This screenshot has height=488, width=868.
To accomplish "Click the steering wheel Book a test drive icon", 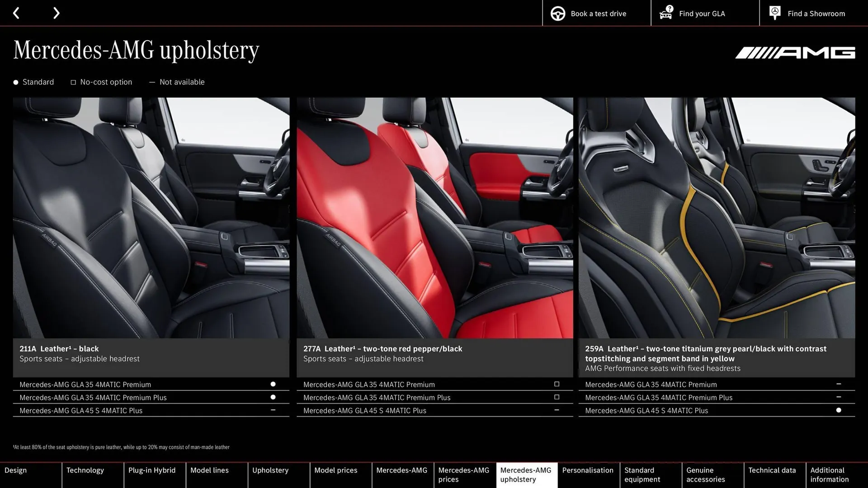I will tap(557, 13).
